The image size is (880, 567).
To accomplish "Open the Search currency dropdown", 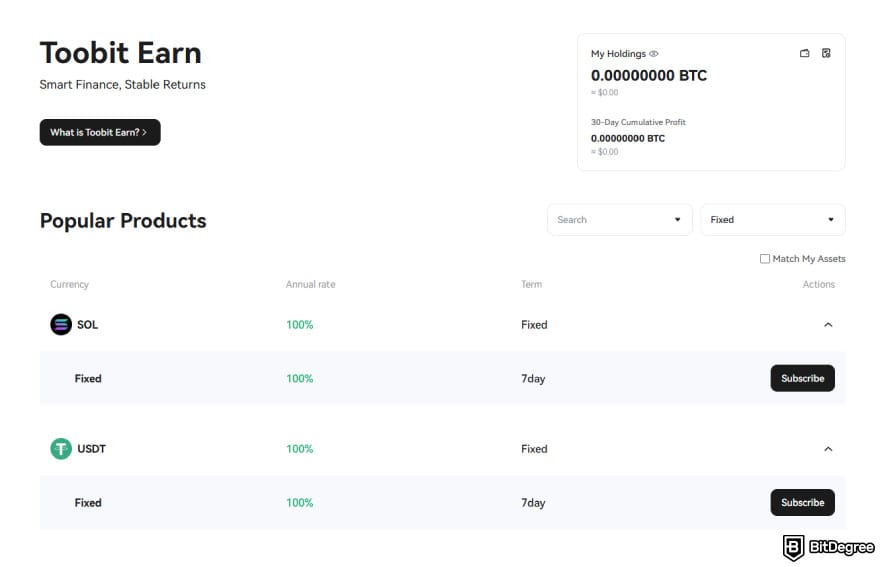I will tap(620, 220).
